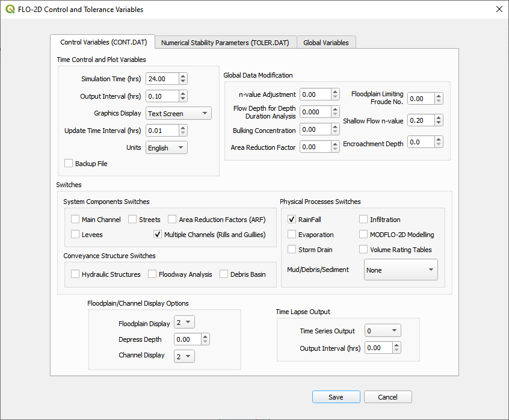Enable the Main Channel checkbox

(75, 220)
